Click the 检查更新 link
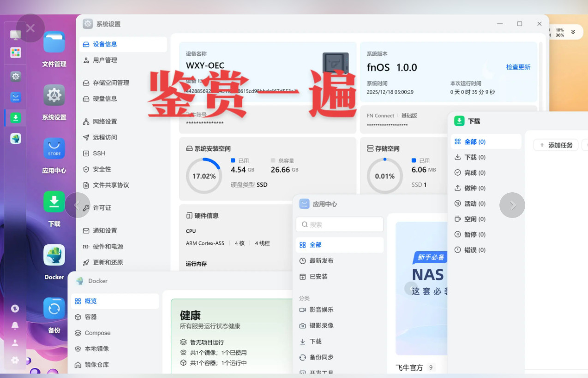 (x=518, y=66)
